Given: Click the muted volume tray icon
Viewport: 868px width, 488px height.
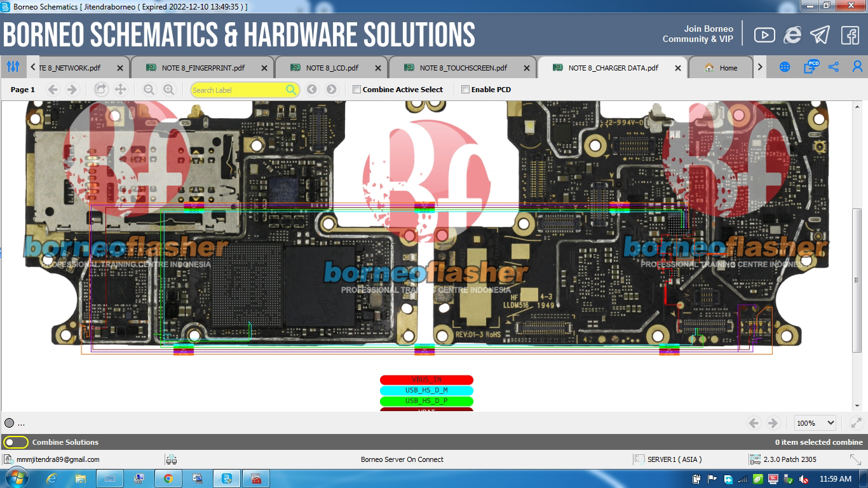Looking at the screenshot, I should pyautogui.click(x=804, y=479).
